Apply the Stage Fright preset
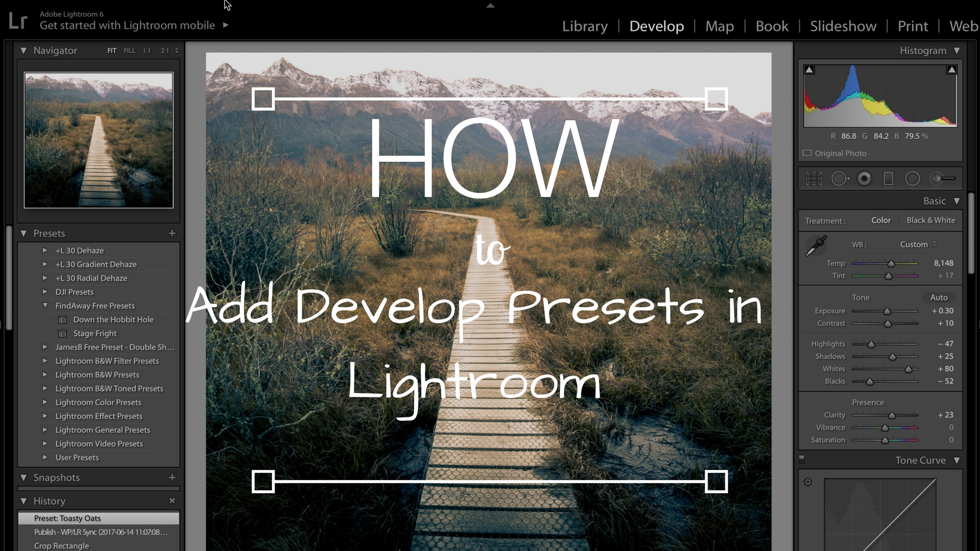980x551 pixels. click(95, 333)
